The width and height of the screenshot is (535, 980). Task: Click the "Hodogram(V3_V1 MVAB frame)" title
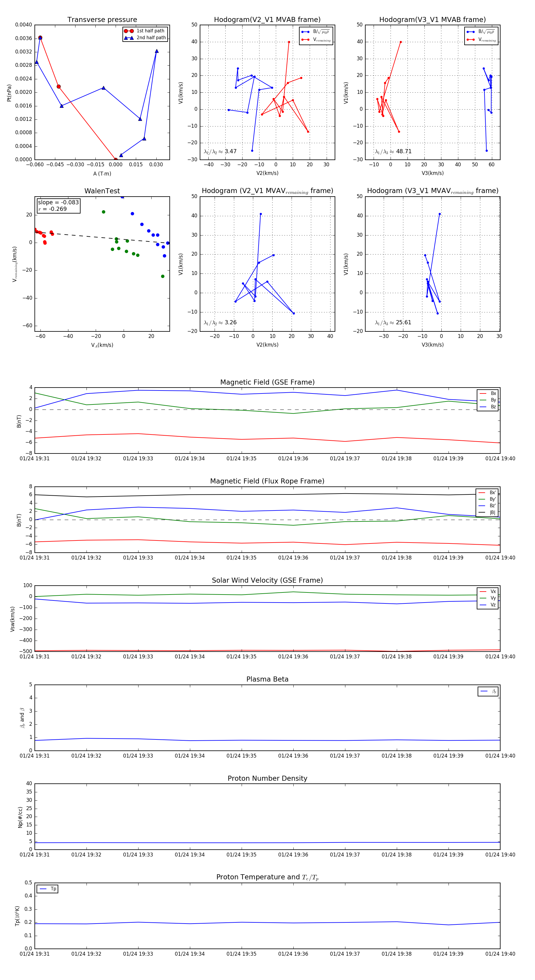[x=432, y=20]
